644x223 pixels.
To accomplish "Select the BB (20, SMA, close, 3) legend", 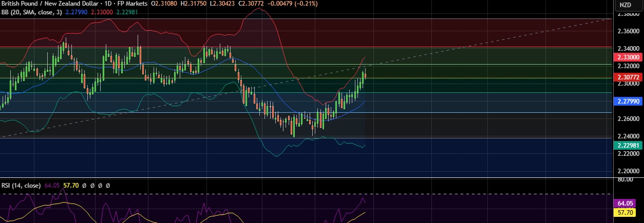I will pos(31,12).
